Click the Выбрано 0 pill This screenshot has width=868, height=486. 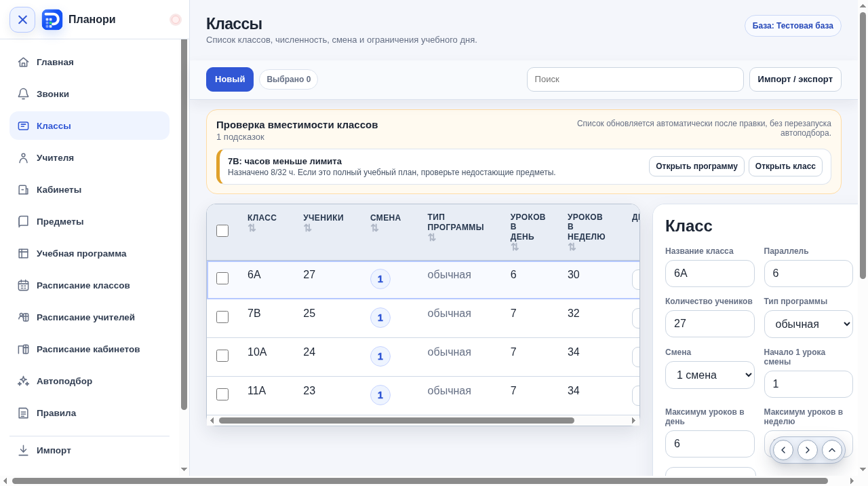tap(288, 79)
